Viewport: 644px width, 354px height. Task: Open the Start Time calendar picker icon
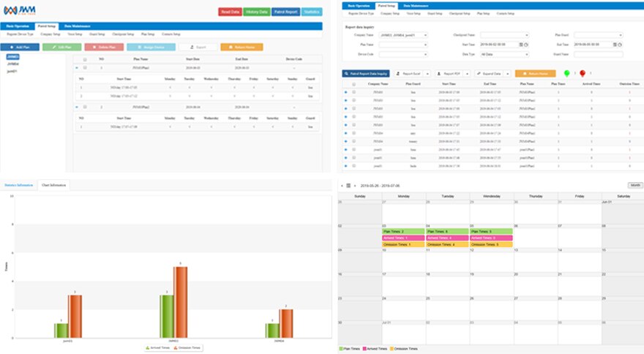[520, 44]
